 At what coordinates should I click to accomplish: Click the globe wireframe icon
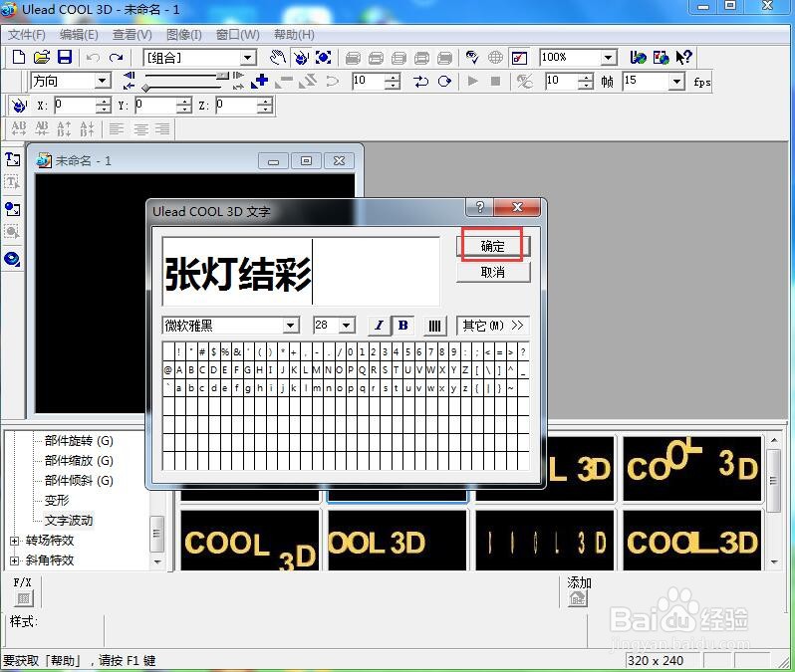[x=495, y=58]
